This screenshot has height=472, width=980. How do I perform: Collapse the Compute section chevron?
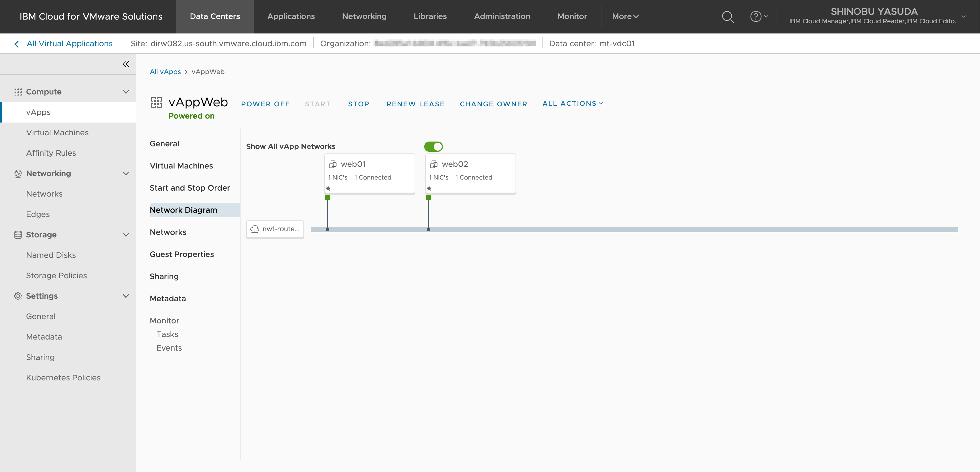point(126,92)
